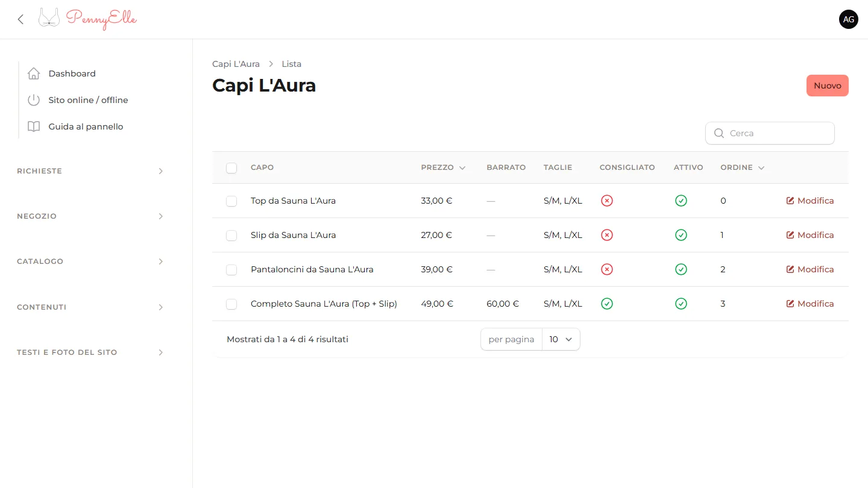Expand the Richieste sidebar section
Viewport: 868px width, 488px height.
coord(90,171)
